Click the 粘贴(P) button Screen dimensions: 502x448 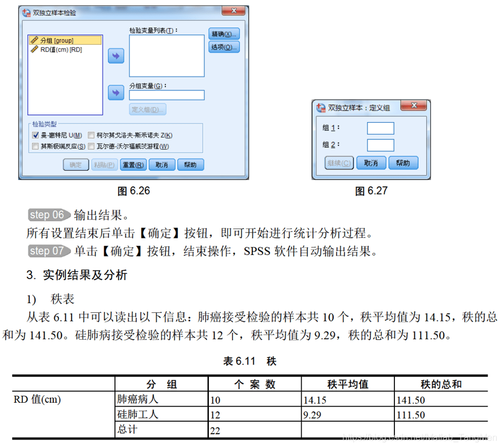coord(104,165)
